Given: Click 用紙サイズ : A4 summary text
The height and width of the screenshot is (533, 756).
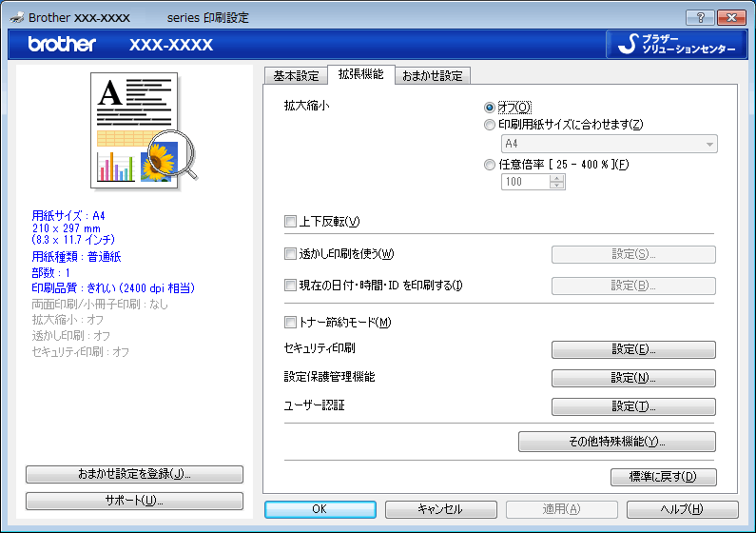Looking at the screenshot, I should (x=68, y=216).
